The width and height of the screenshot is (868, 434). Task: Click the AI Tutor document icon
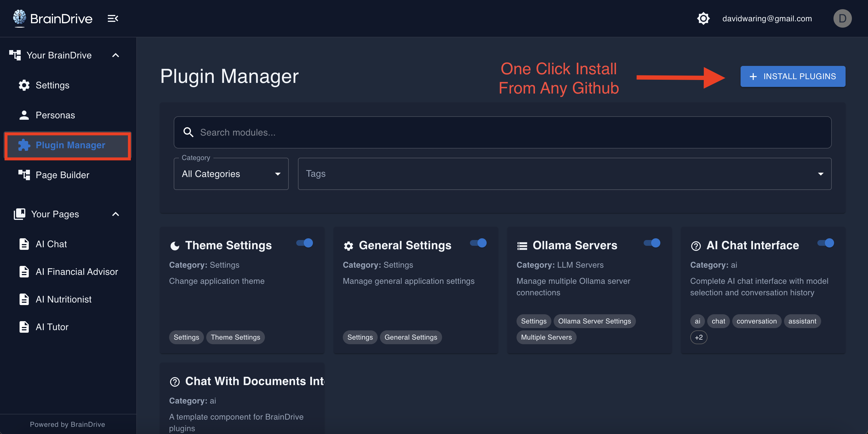click(24, 327)
